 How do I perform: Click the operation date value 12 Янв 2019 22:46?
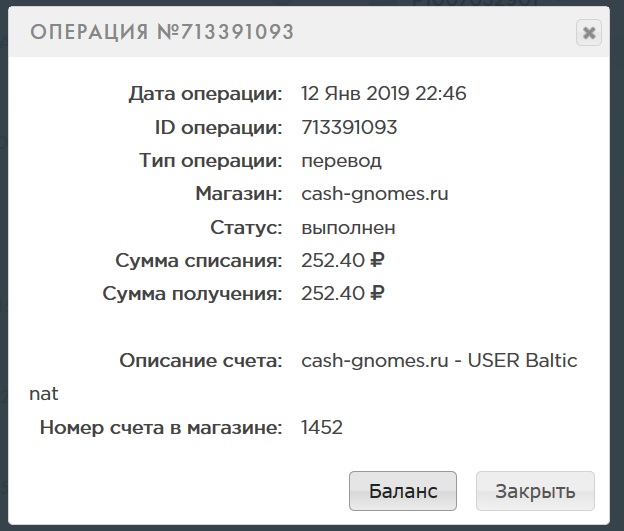tap(384, 94)
